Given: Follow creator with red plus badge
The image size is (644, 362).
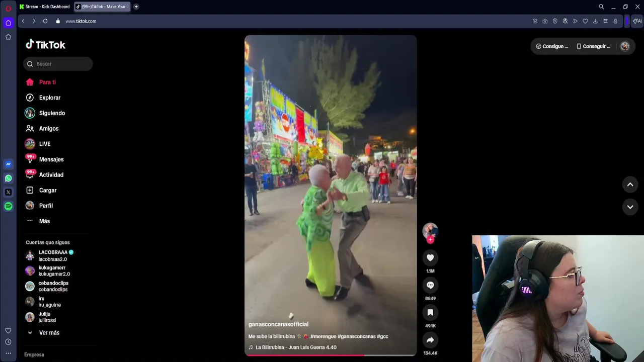Looking at the screenshot, I should click(x=430, y=240).
